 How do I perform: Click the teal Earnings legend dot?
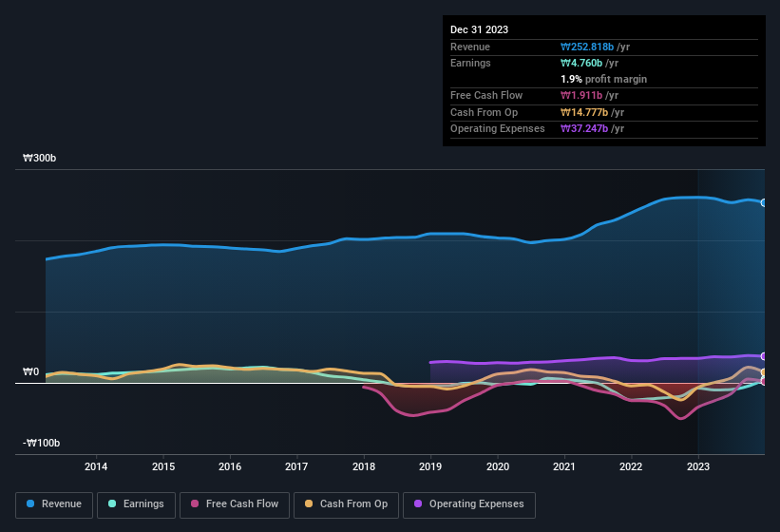(113, 504)
